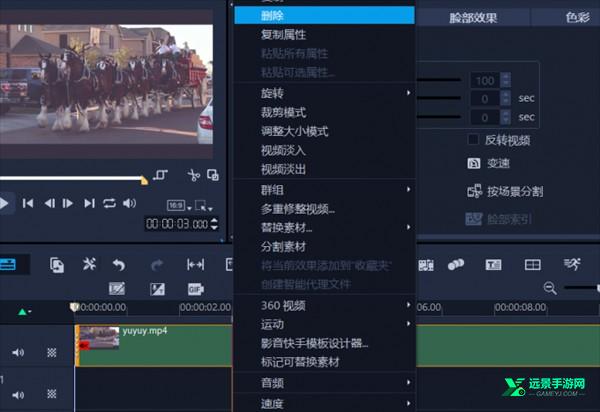Click the timeline zoom slider
The width and height of the screenshot is (600, 412).
[582, 288]
